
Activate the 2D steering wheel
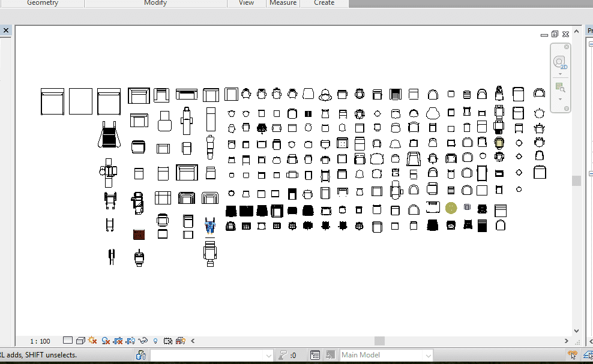click(x=560, y=62)
